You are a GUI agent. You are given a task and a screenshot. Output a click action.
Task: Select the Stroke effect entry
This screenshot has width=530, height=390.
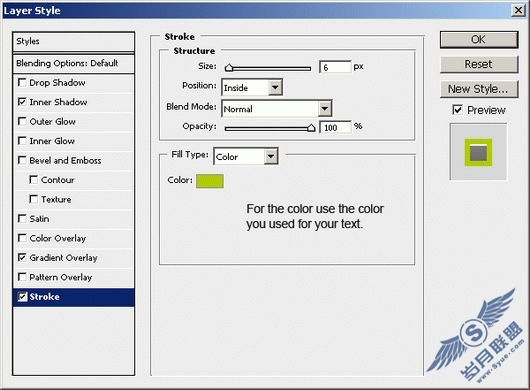click(74, 297)
